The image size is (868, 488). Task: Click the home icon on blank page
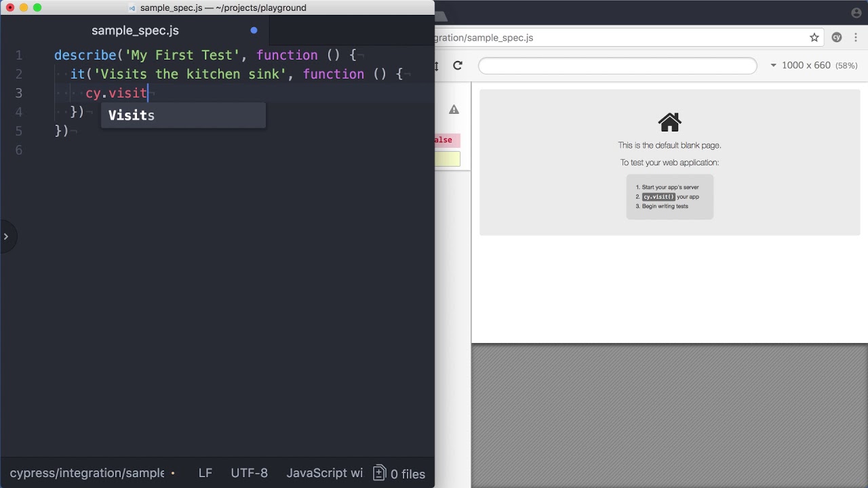click(x=669, y=122)
